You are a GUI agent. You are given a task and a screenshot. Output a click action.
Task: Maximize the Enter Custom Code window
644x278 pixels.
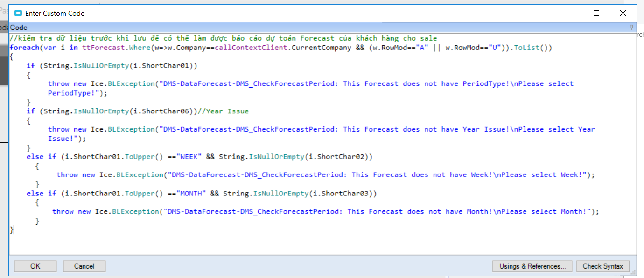coord(596,14)
